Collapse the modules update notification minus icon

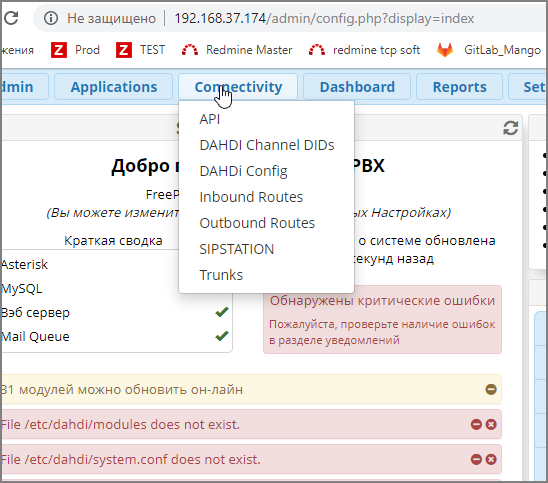click(491, 389)
